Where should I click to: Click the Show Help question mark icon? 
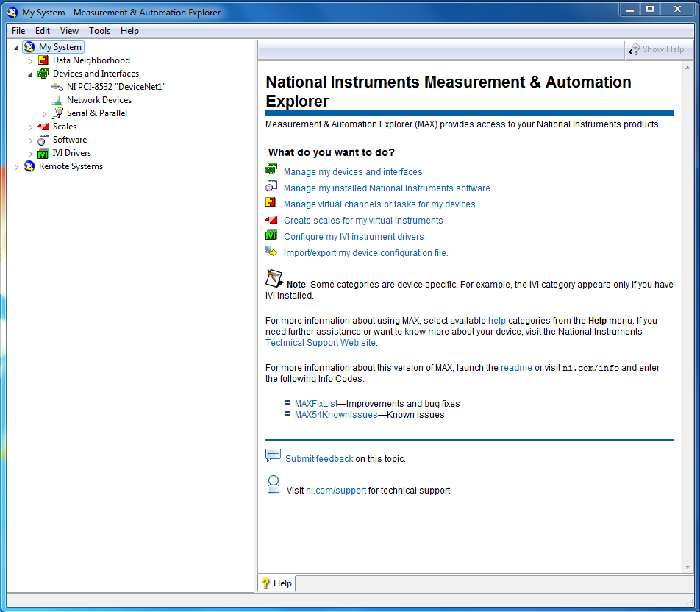pos(635,49)
